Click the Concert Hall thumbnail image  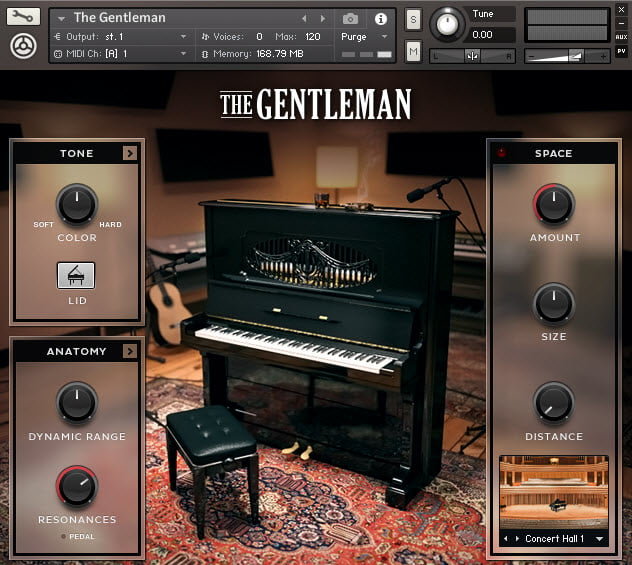554,492
